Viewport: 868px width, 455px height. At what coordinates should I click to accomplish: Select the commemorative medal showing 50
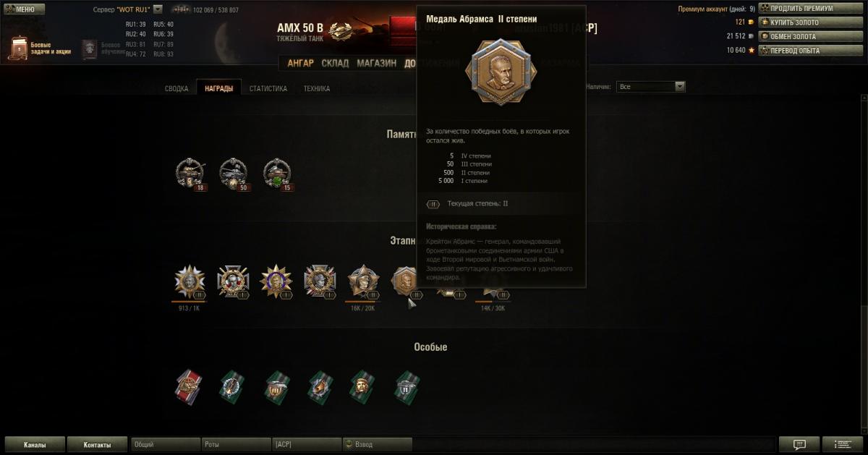click(x=233, y=174)
